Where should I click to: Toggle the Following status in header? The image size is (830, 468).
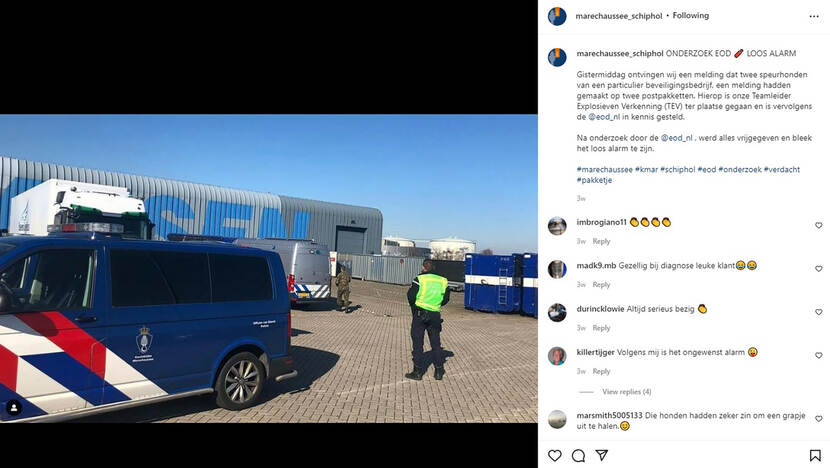click(691, 16)
